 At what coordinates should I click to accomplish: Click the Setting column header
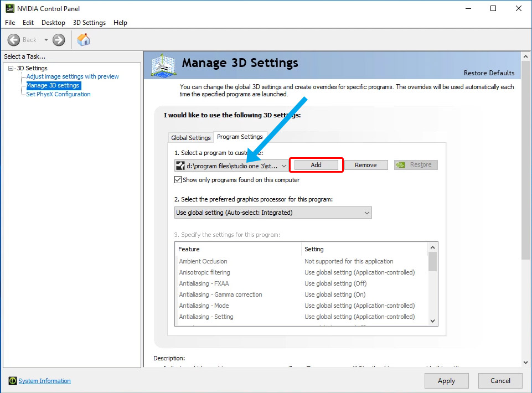364,249
